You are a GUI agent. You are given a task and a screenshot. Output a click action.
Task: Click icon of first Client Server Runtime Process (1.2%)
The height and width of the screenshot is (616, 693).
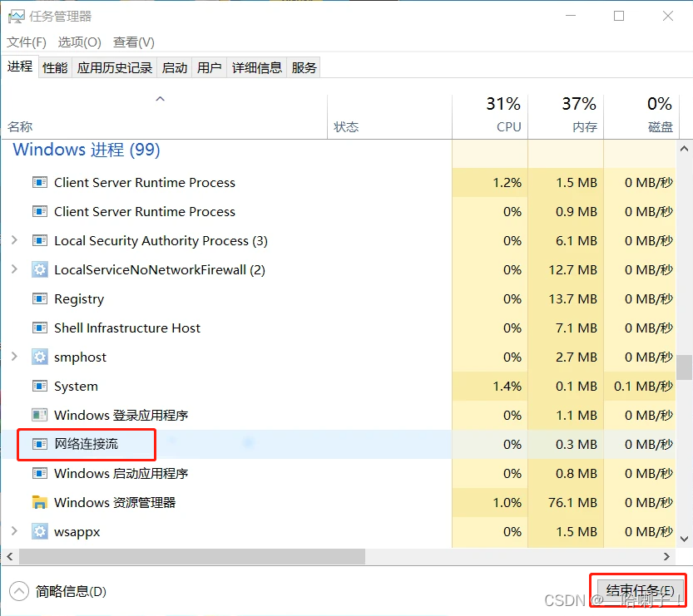pos(40,182)
